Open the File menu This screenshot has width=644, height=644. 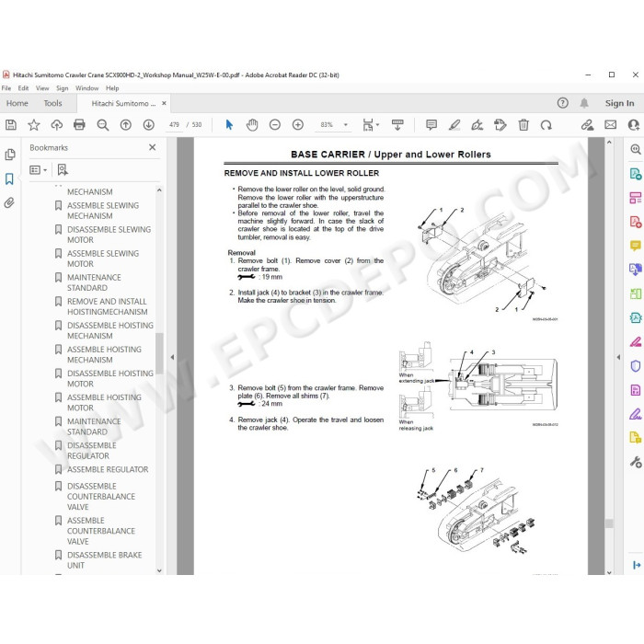coord(6,88)
